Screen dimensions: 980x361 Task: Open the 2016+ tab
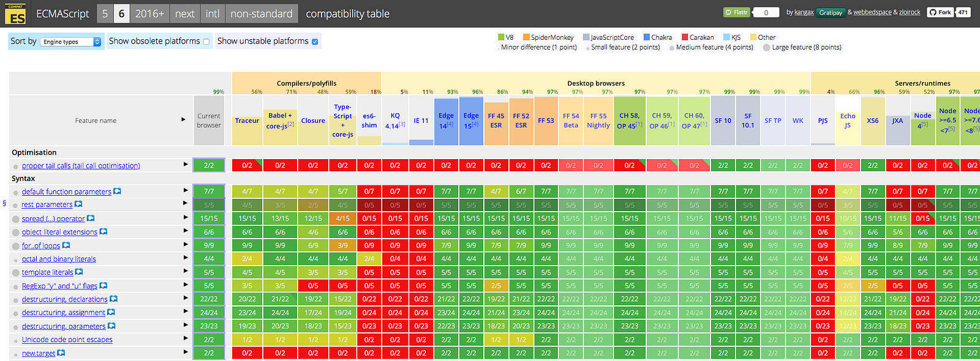149,13
